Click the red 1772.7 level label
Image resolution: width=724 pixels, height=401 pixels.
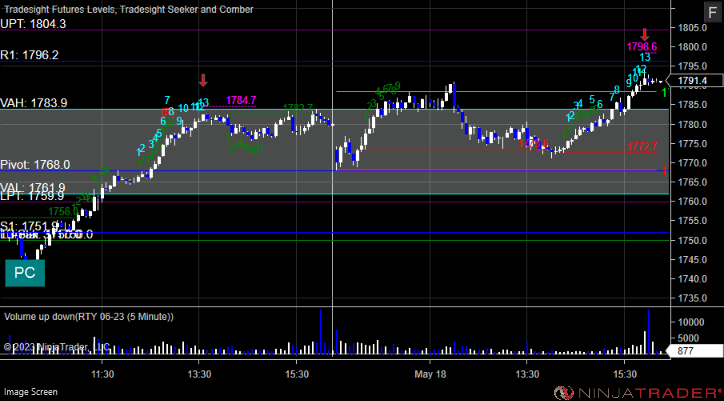[x=642, y=147]
